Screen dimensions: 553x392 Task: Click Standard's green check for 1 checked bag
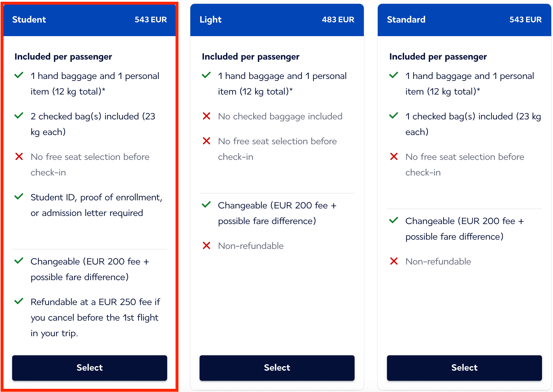[x=394, y=116]
